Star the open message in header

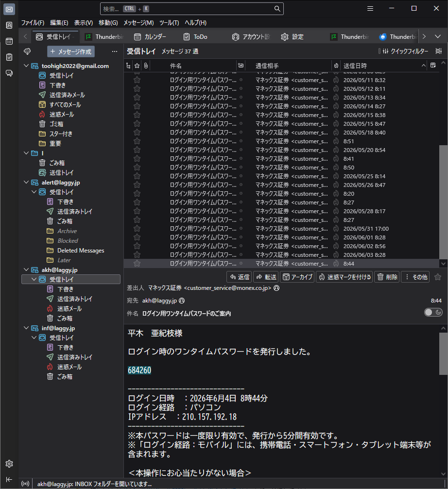pos(438,277)
